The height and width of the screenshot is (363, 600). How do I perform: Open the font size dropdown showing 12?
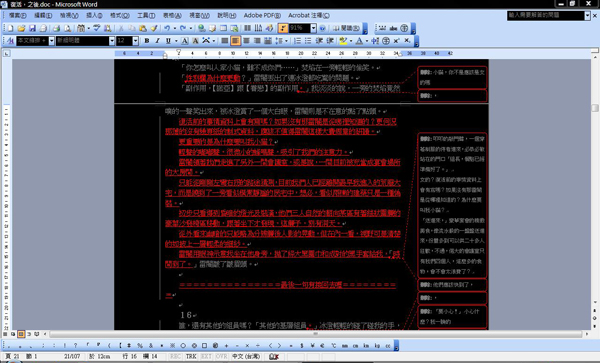pos(135,41)
